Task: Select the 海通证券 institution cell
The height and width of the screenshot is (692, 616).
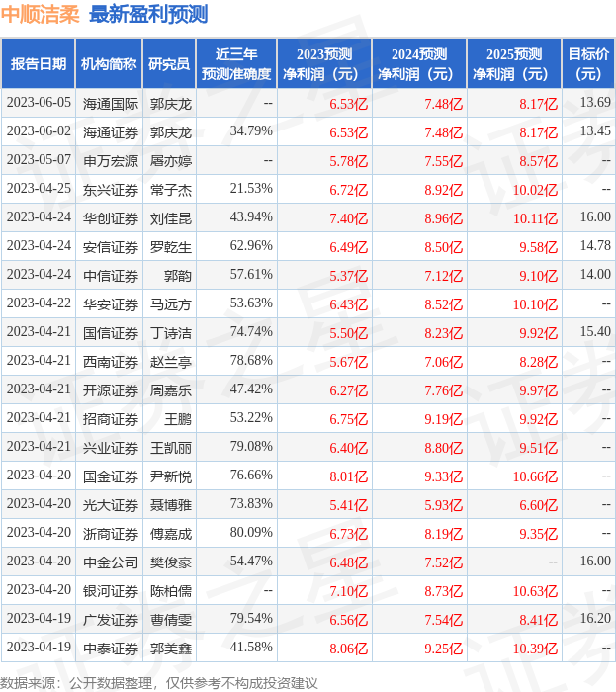Action: pyautogui.click(x=111, y=132)
